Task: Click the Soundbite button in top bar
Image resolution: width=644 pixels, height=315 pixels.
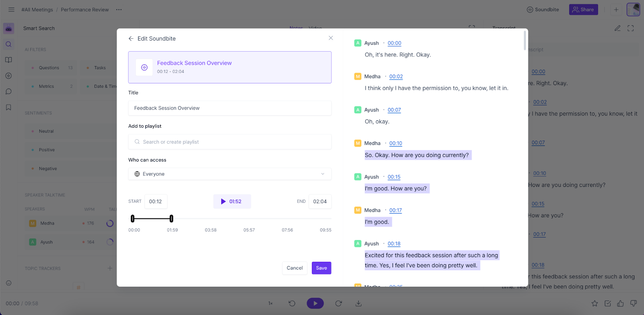Action: click(543, 10)
